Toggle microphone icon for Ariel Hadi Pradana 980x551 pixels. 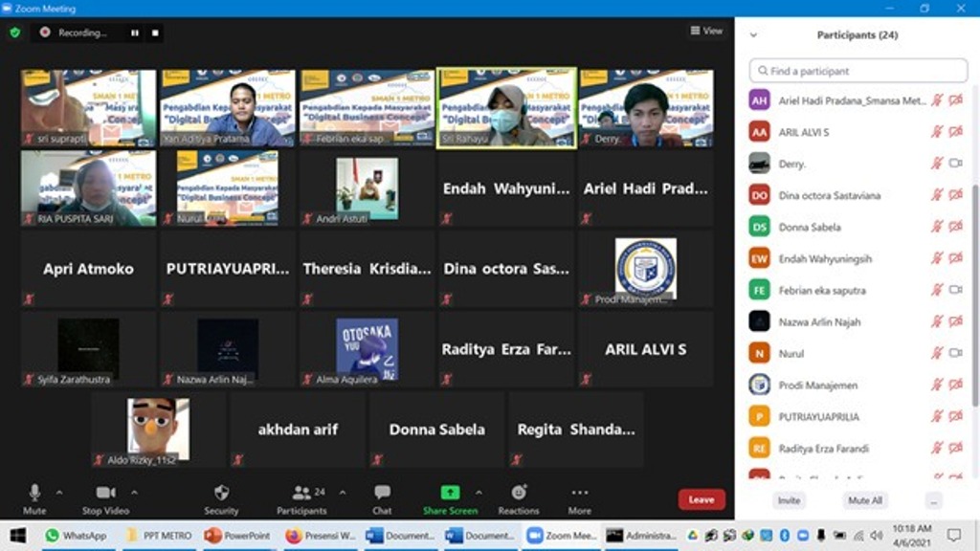click(x=936, y=99)
